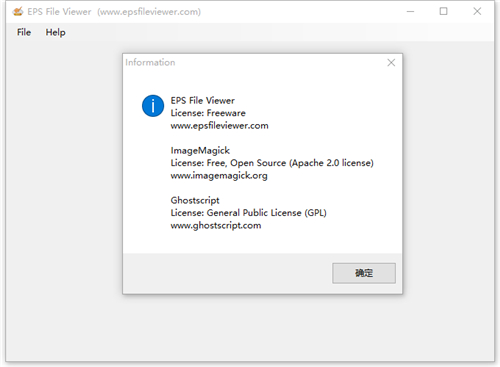Click the main window title text
Image resolution: width=500 pixels, height=367 pixels.
click(114, 12)
